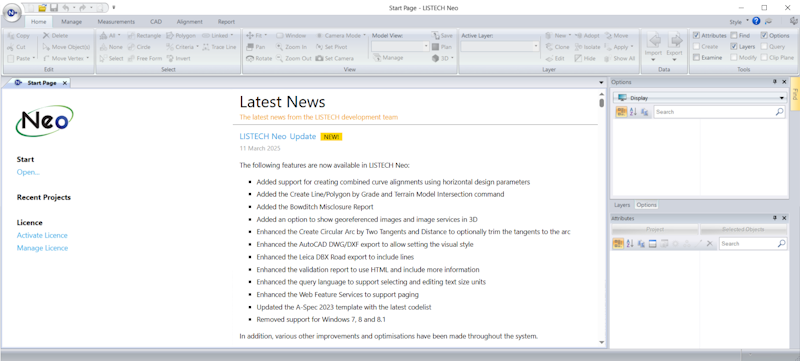
Task: Check the Query checkbox in Tools
Action: coord(764,47)
